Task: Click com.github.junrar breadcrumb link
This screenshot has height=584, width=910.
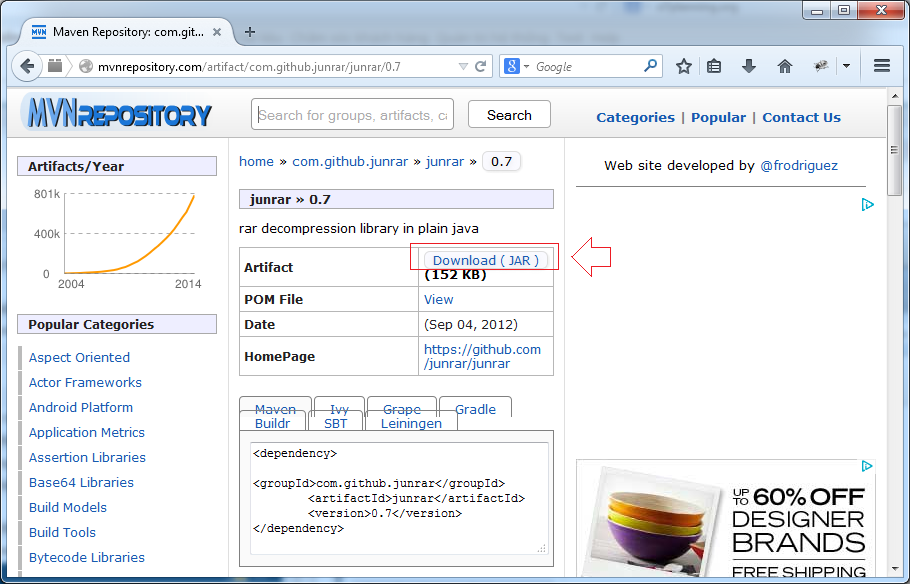Action: point(350,161)
